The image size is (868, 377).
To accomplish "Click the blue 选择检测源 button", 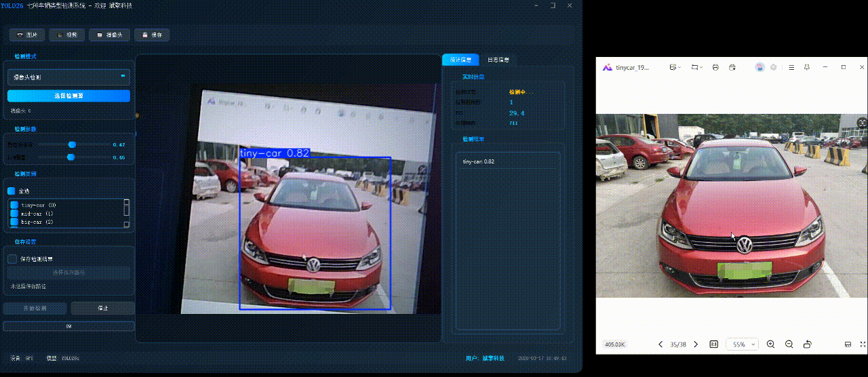I will point(68,96).
